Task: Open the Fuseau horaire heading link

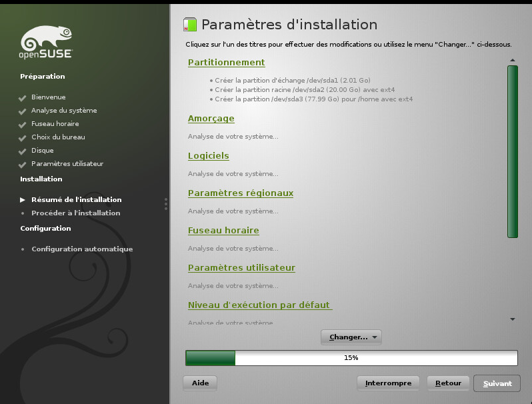Action: tap(223, 230)
